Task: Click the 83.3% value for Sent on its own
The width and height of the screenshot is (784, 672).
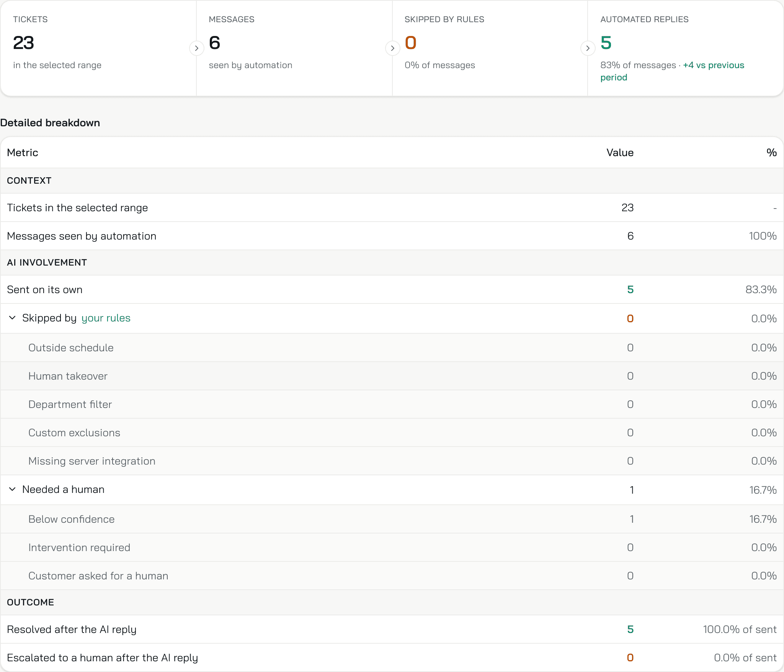Action: point(761,290)
